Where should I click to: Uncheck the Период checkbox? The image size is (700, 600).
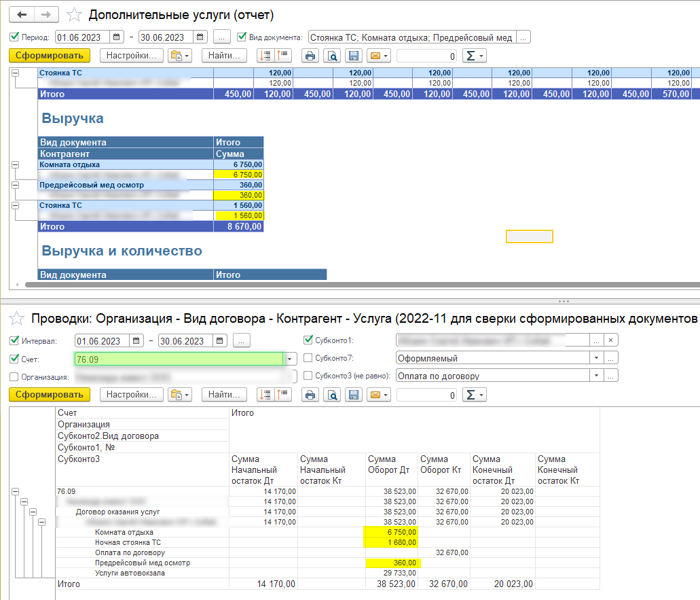tap(15, 37)
